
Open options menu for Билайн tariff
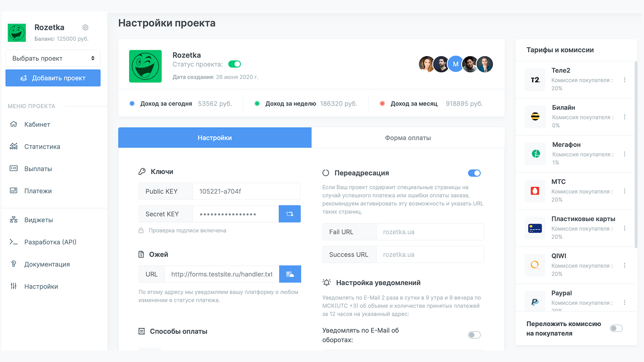(x=624, y=117)
